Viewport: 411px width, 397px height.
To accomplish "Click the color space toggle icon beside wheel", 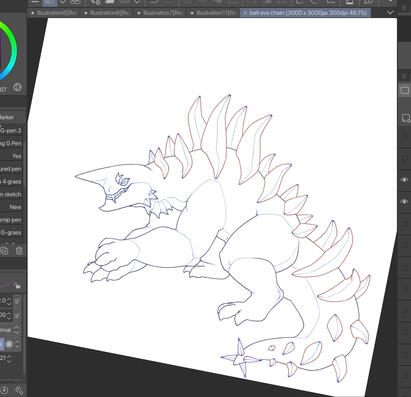I will point(17,87).
